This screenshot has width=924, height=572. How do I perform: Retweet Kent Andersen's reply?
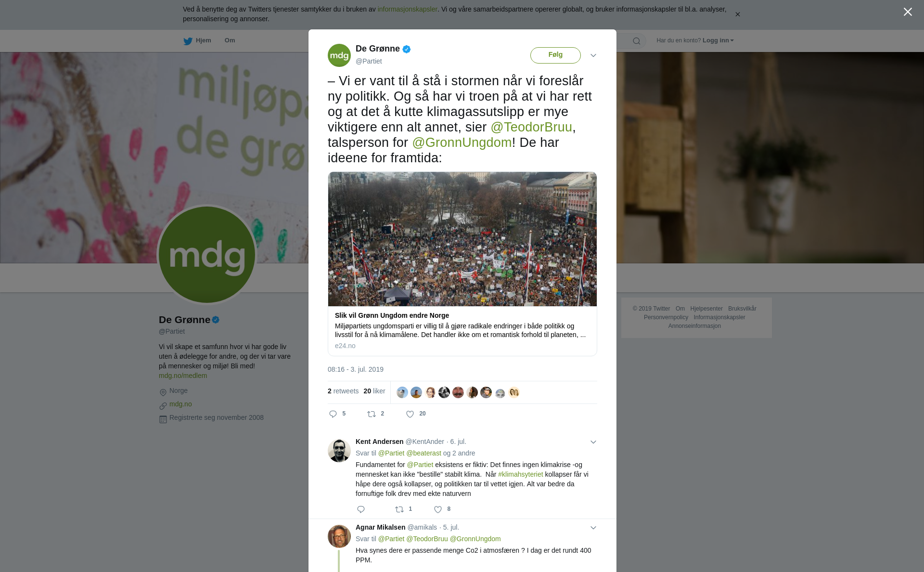(399, 509)
